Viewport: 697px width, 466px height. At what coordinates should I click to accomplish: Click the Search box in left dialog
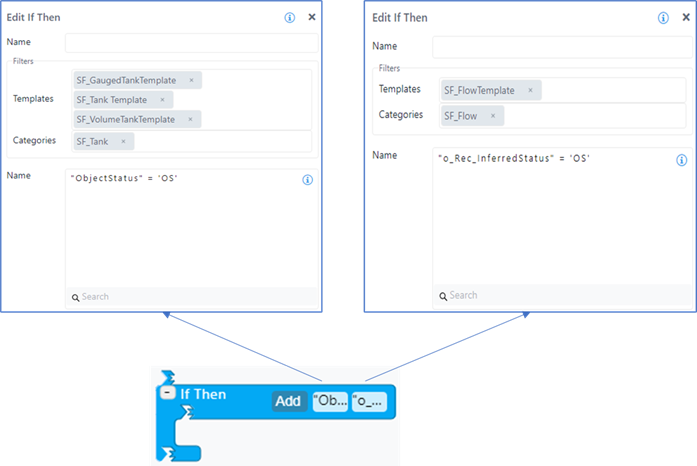pos(191,297)
